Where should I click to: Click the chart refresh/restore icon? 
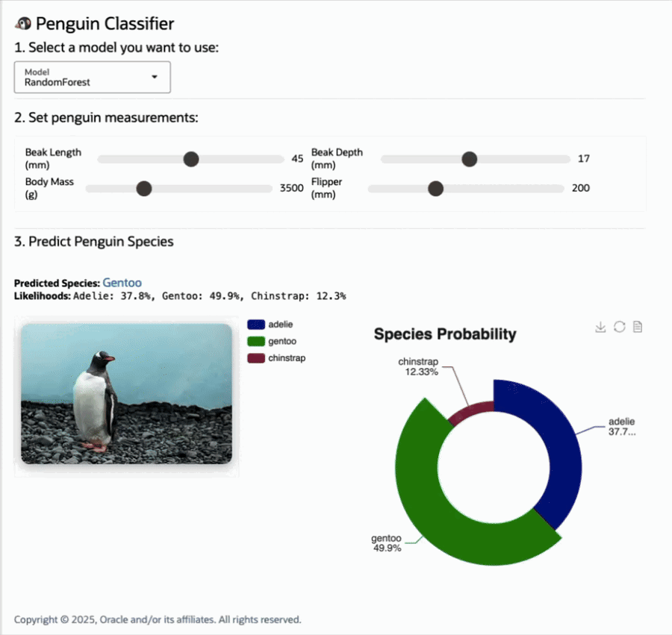coord(619,327)
